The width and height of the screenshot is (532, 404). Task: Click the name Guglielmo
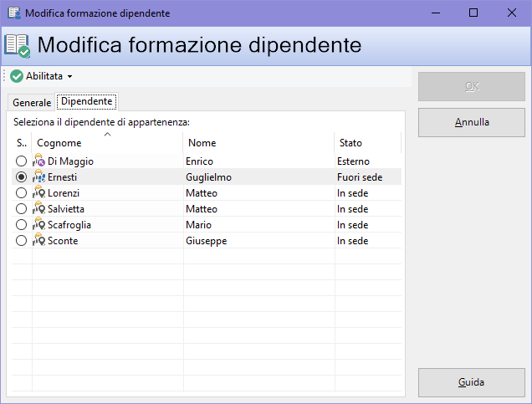tap(208, 177)
